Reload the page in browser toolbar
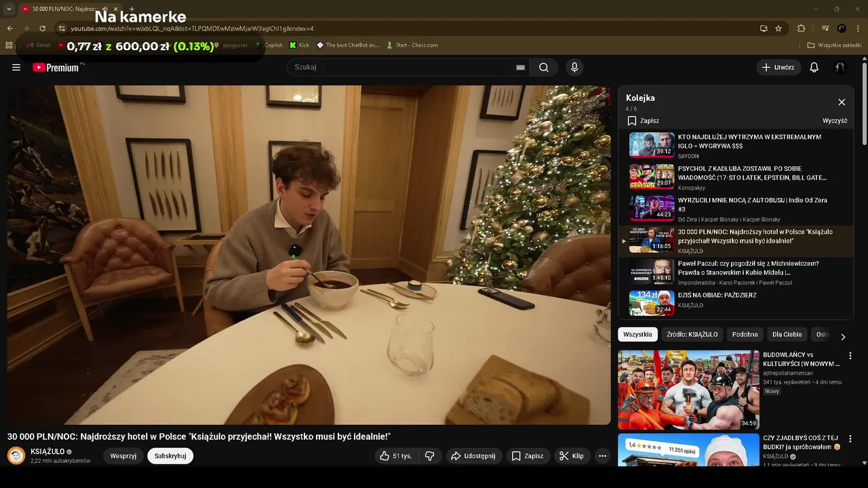 [x=42, y=28]
